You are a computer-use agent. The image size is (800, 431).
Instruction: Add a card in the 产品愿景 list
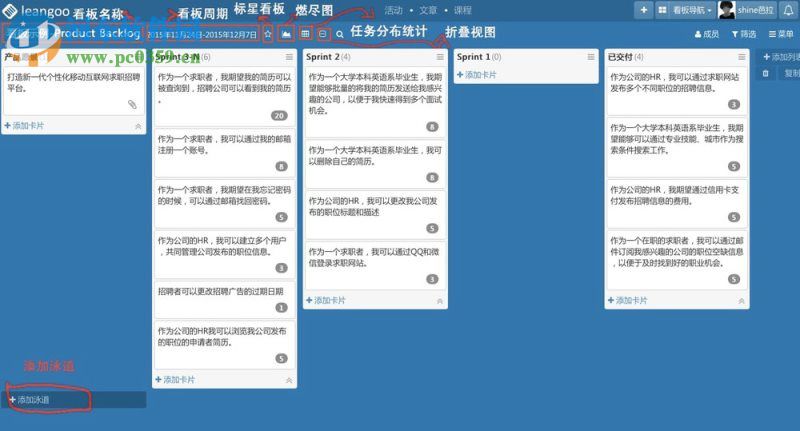click(24, 125)
